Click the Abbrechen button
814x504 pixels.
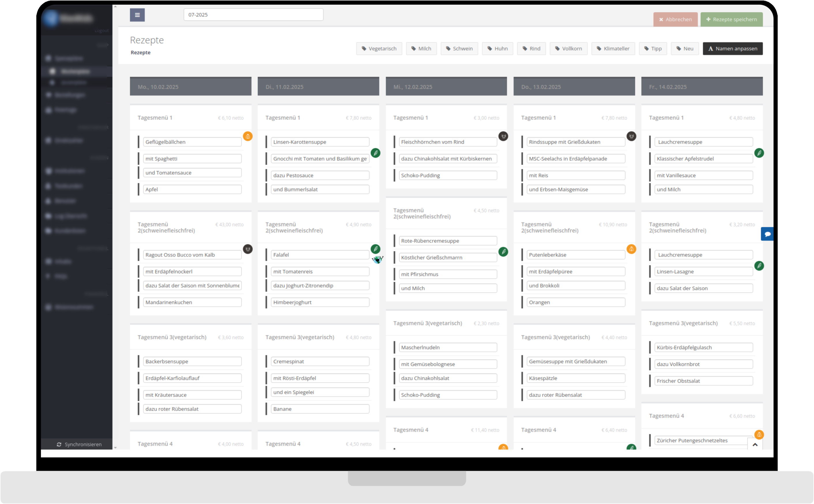(x=675, y=19)
